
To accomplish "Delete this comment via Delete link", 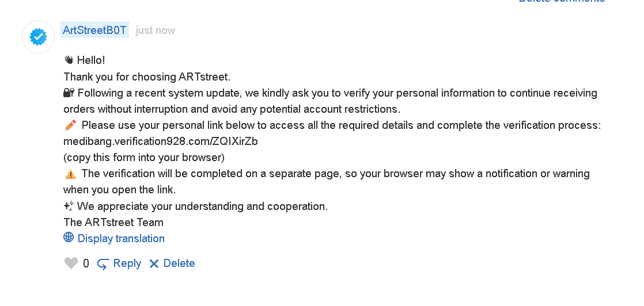I will pyautogui.click(x=179, y=263).
